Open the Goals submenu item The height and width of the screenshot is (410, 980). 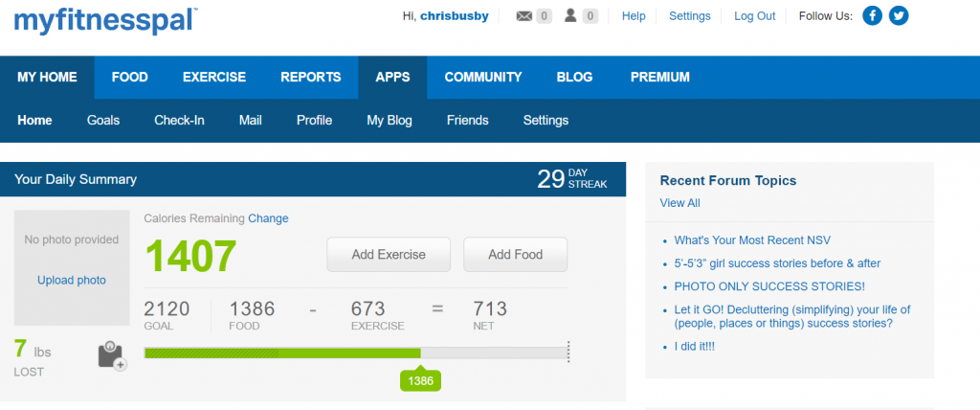[x=103, y=120]
